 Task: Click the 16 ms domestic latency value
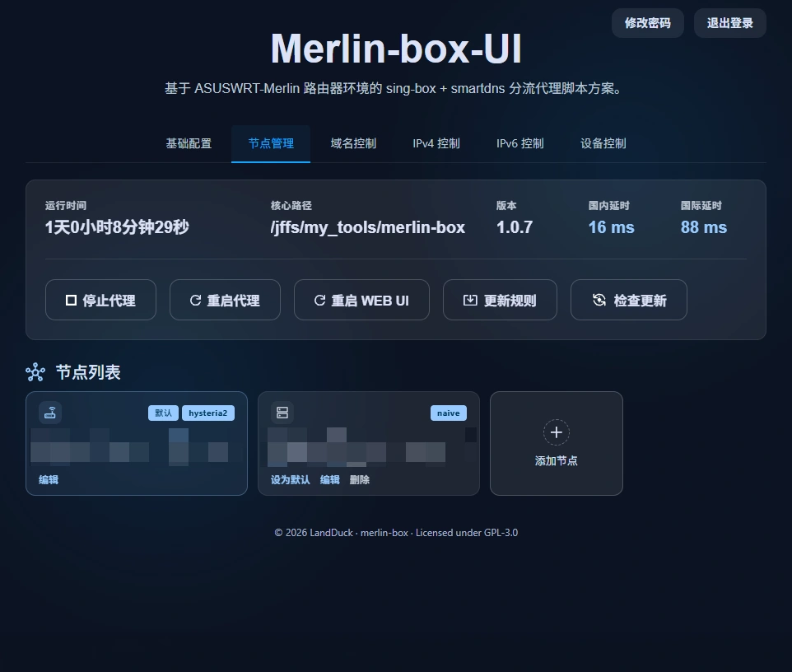pyautogui.click(x=611, y=227)
